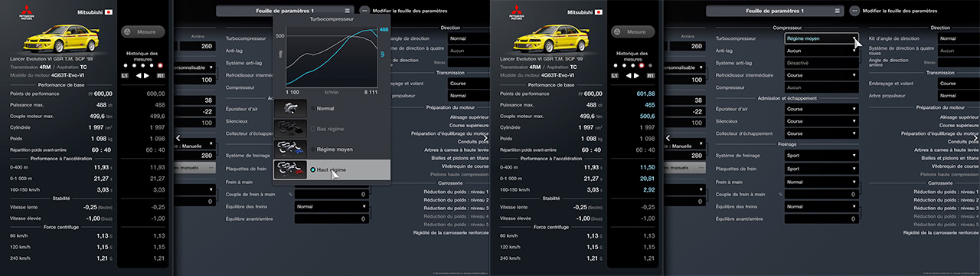
Task: Click the page-right chevron in left screenshot
Action: (x=485, y=138)
